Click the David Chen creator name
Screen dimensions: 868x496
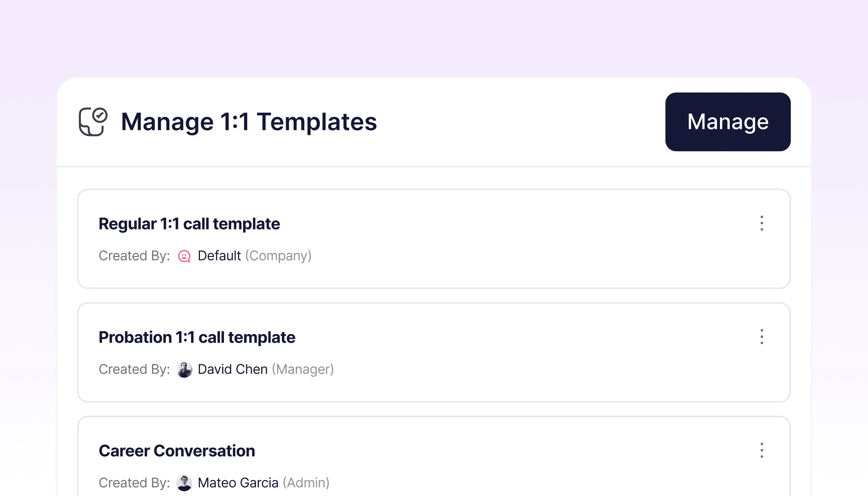pos(232,369)
